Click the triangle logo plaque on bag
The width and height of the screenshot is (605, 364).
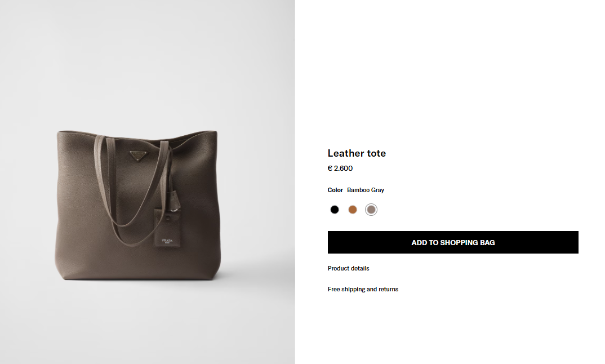point(139,156)
